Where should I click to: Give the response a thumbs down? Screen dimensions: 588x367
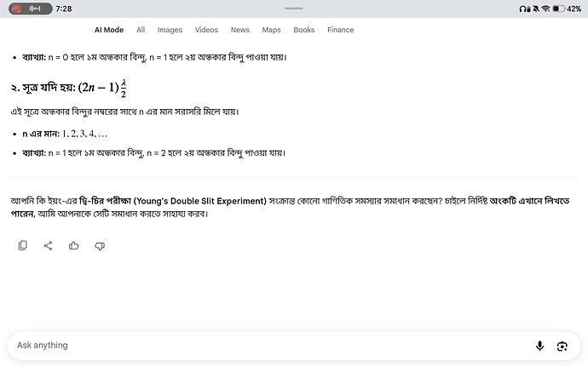(100, 246)
